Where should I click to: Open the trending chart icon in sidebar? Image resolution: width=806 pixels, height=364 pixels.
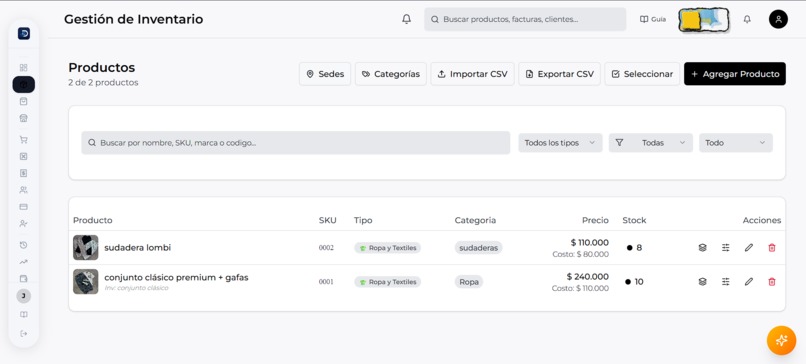(x=23, y=262)
